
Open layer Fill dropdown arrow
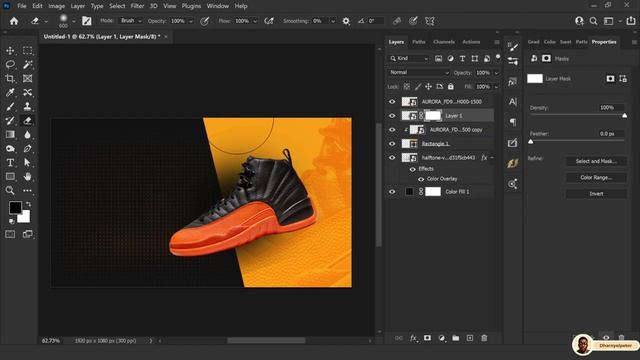coord(496,87)
